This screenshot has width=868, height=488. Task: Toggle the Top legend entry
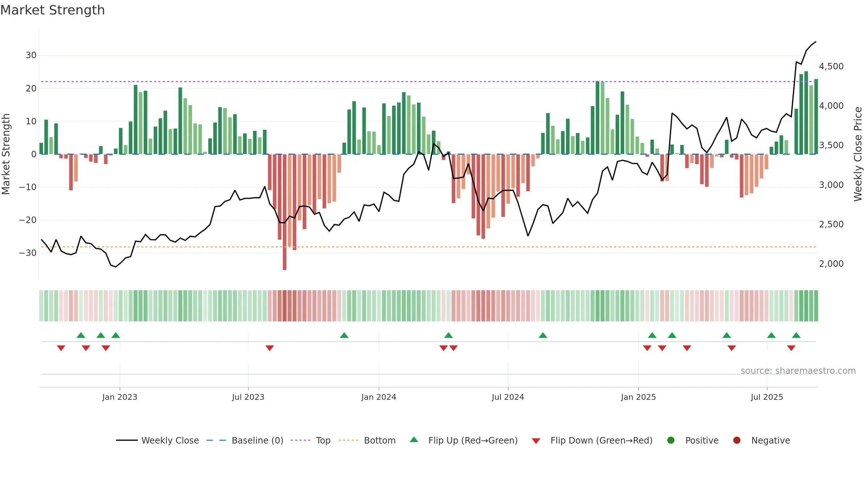click(311, 440)
